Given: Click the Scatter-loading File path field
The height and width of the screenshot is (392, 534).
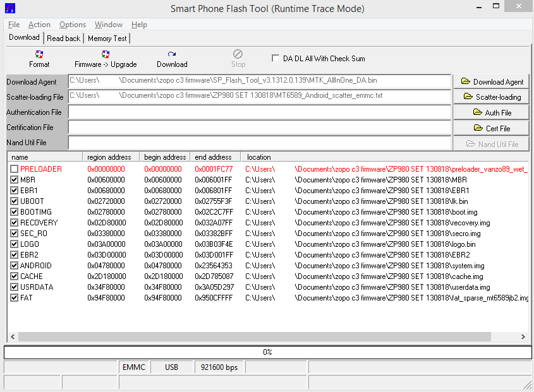Looking at the screenshot, I should (x=260, y=97).
